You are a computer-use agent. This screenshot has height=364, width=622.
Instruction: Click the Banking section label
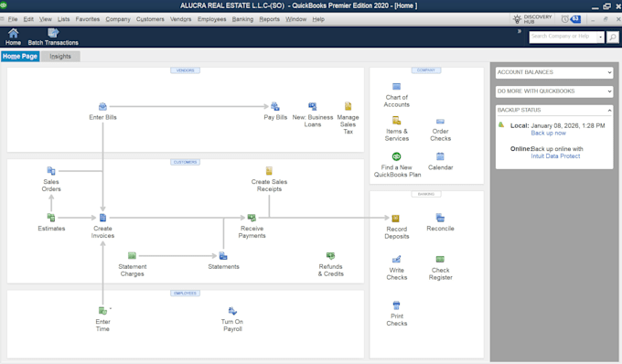click(x=426, y=194)
